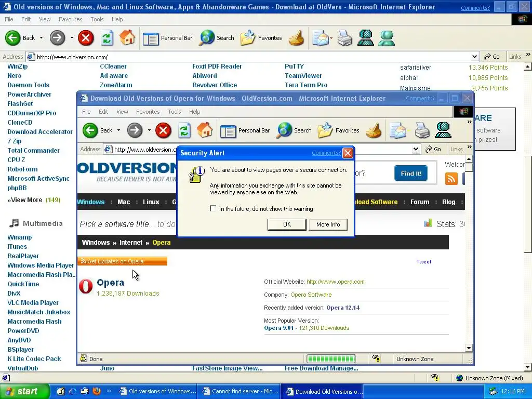Expand the Opera window address bar dropdown

tap(416, 149)
